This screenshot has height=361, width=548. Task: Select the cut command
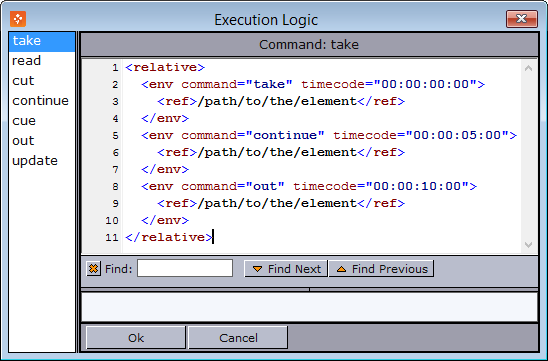pyautogui.click(x=42, y=81)
